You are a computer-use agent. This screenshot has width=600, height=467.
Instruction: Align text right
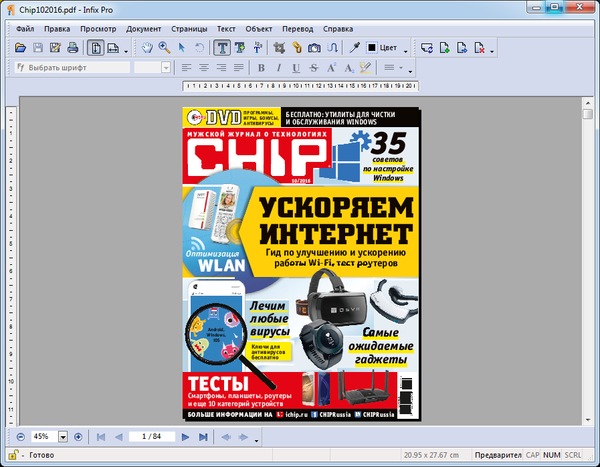(x=221, y=68)
